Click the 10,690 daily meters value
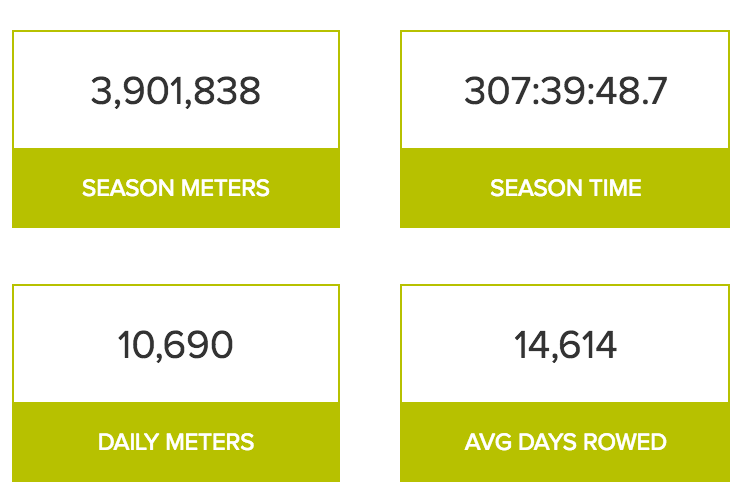Screen dimensions: 744x502 (176, 346)
